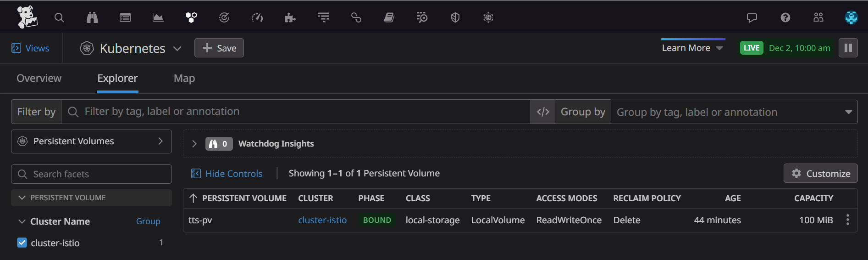This screenshot has height=260, width=868.
Task: Click the PHASE column header
Action: [x=371, y=198]
